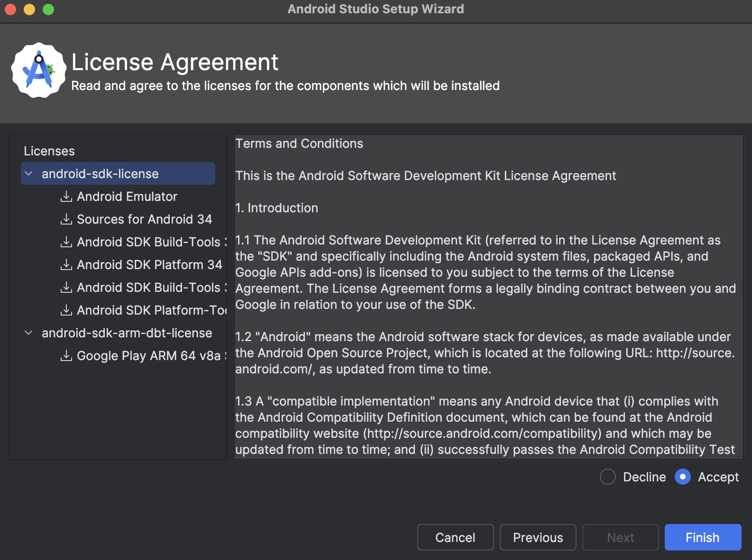Click download icon beside Google Play ARM 64 v8a
752x560 pixels.
(x=66, y=355)
